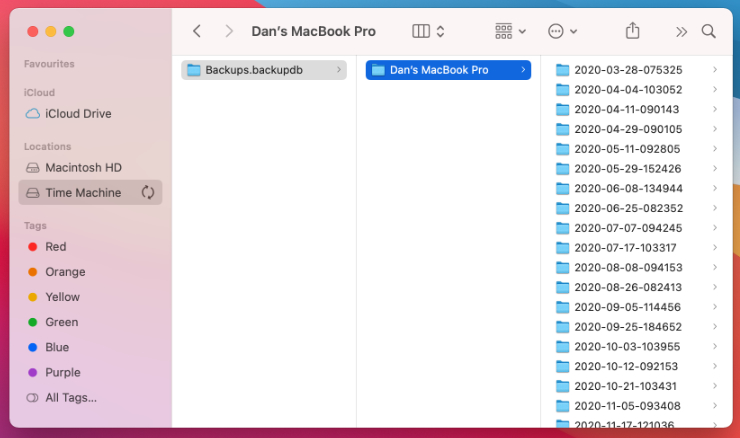Go back with the left arrow
The image size is (740, 438).
(197, 32)
